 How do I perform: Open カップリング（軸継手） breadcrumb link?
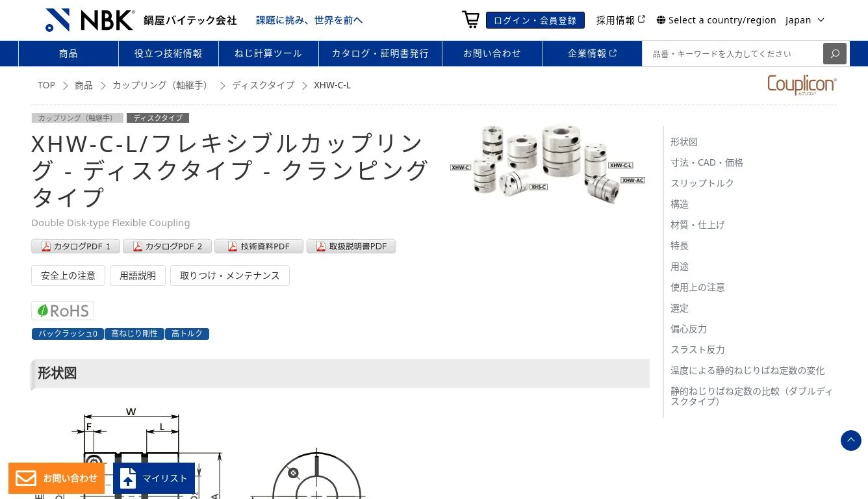[162, 85]
